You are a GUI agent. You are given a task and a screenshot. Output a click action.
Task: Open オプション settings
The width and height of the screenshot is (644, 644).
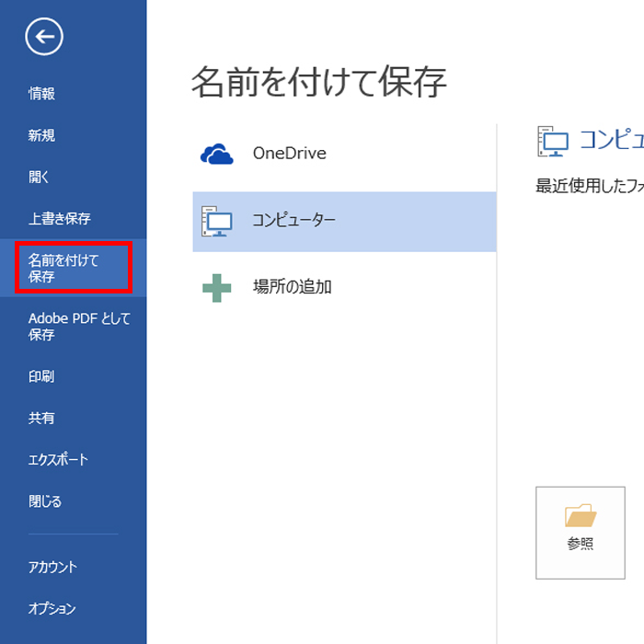pyautogui.click(x=52, y=609)
